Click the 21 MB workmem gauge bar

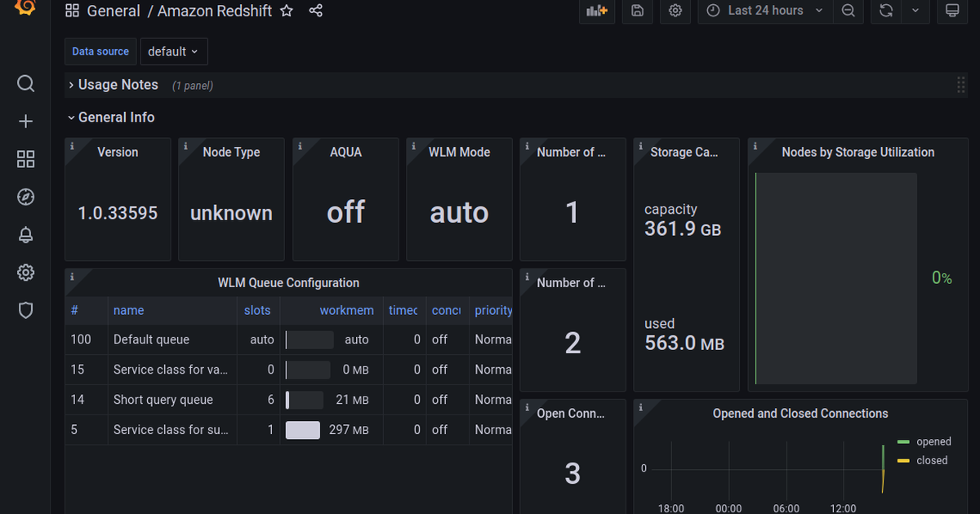pyautogui.click(x=305, y=400)
